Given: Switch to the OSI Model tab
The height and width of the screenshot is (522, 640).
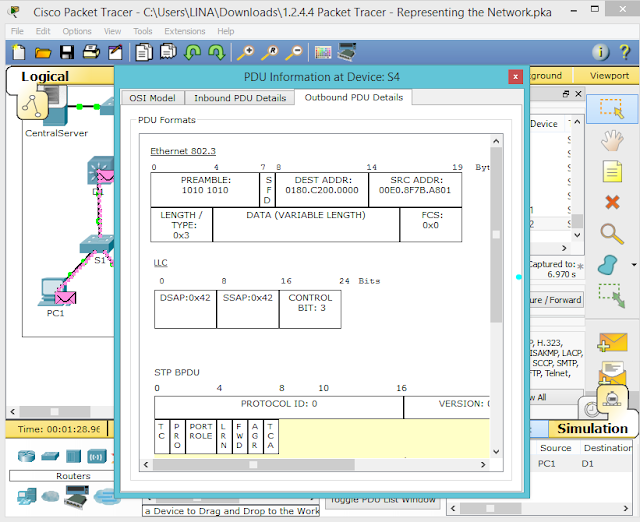Looking at the screenshot, I should 152,98.
